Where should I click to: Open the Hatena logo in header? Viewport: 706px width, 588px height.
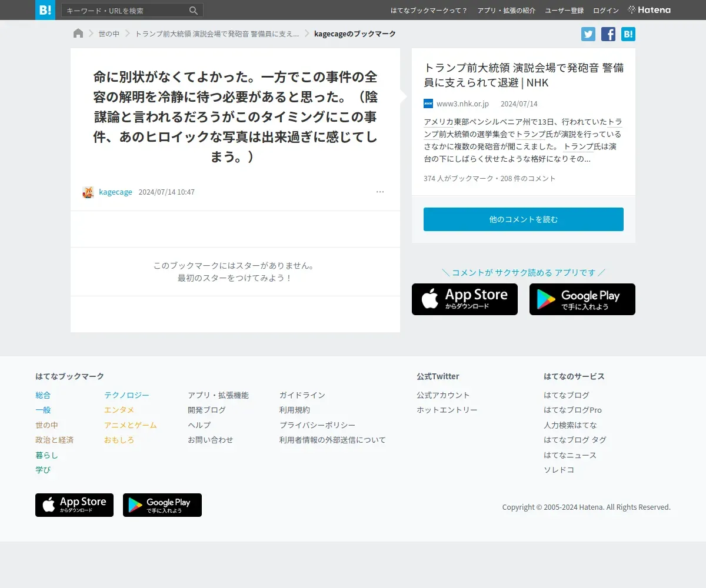tap(650, 10)
